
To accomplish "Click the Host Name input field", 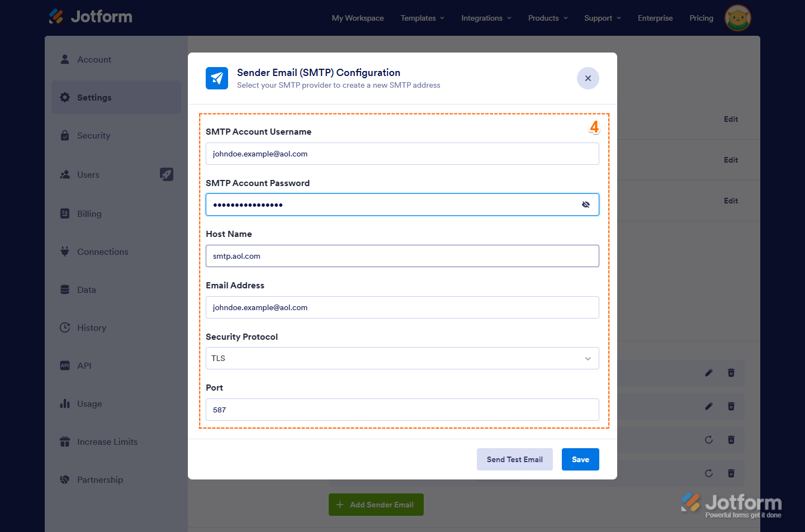I will (402, 256).
